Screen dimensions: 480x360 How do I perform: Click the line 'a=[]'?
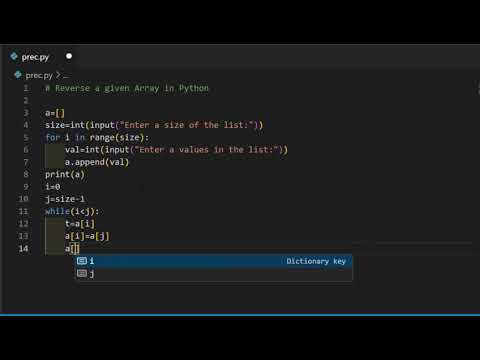55,113
